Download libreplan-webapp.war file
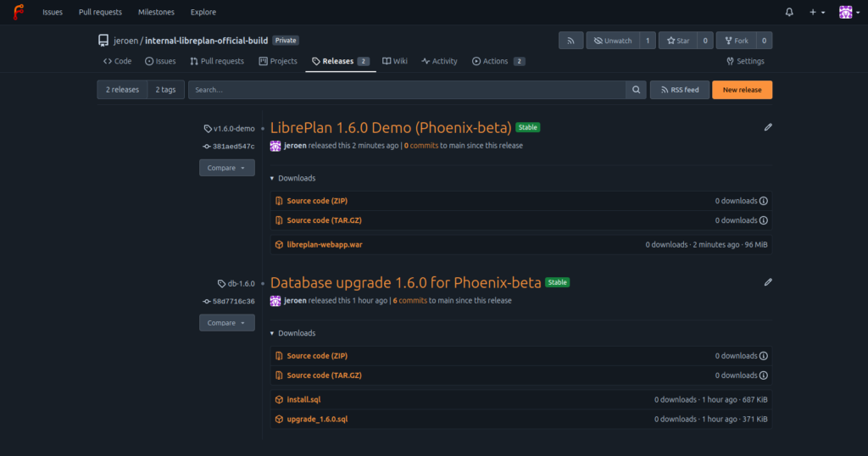This screenshot has width=868, height=456. (324, 244)
